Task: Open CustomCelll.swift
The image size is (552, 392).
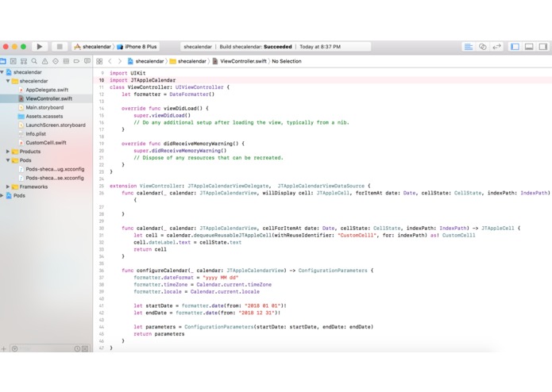Action: tap(46, 143)
